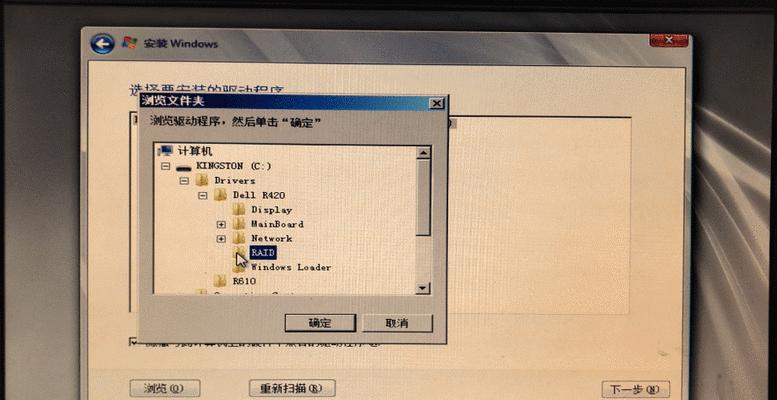The width and height of the screenshot is (777, 400).
Task: Click the KINGSTON (C:) drive icon
Action: click(x=184, y=167)
